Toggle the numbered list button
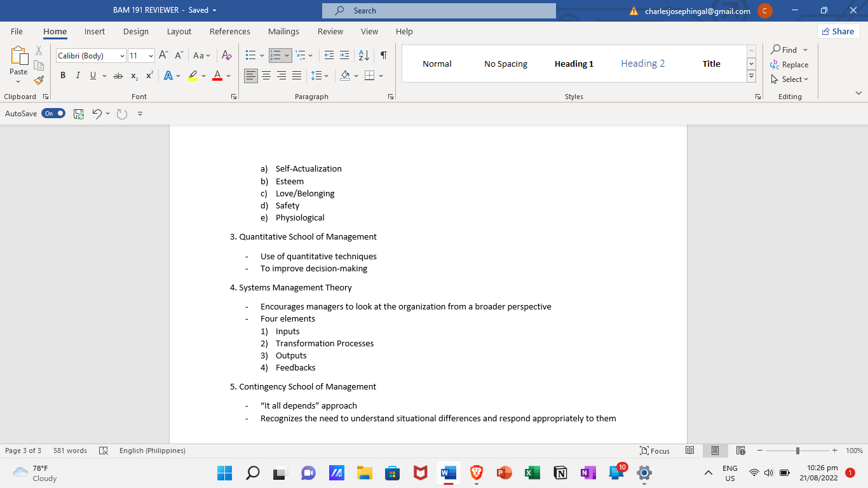Image resolution: width=868 pixels, height=488 pixels. (x=275, y=55)
